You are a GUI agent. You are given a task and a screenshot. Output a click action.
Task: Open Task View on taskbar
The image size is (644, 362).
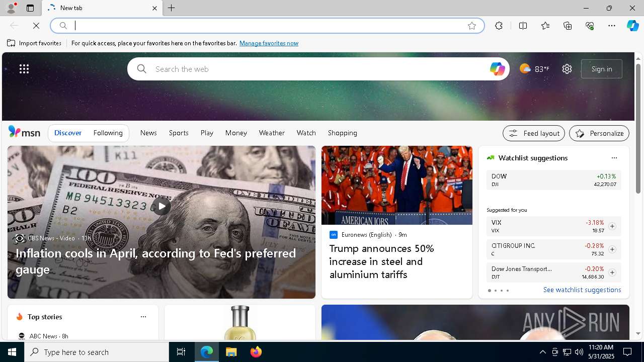coord(181,352)
